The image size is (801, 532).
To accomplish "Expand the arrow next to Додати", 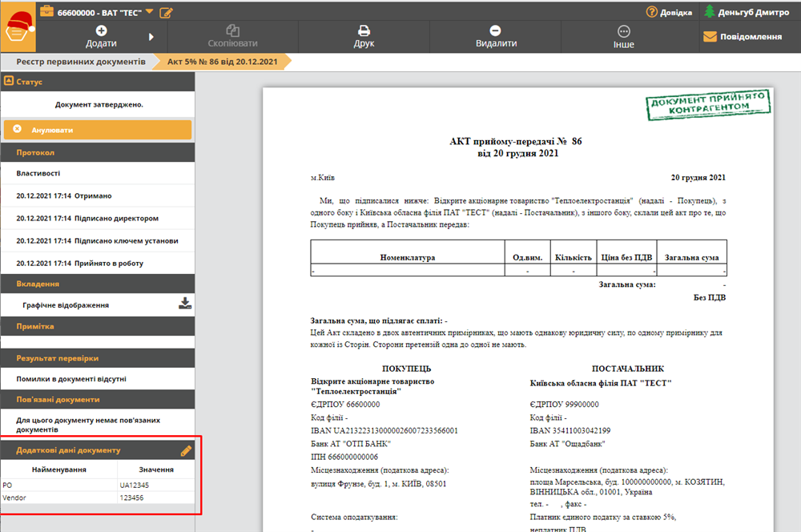I will click(x=151, y=37).
